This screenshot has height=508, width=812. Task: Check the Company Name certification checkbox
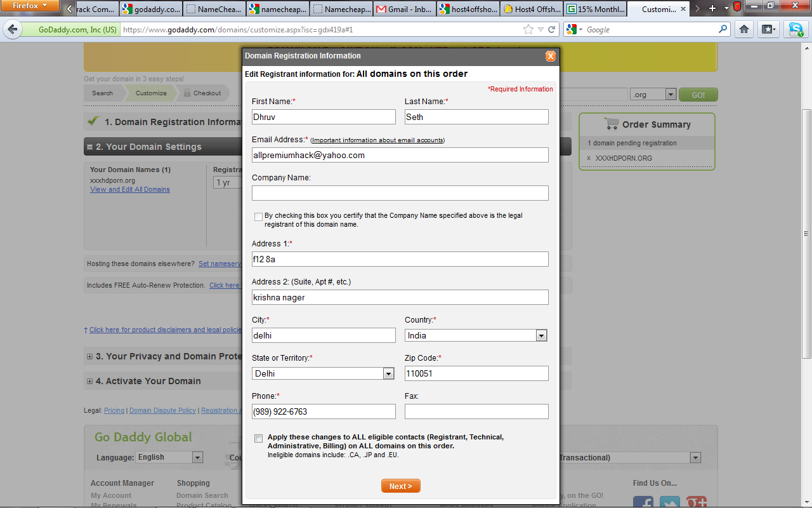pos(258,217)
